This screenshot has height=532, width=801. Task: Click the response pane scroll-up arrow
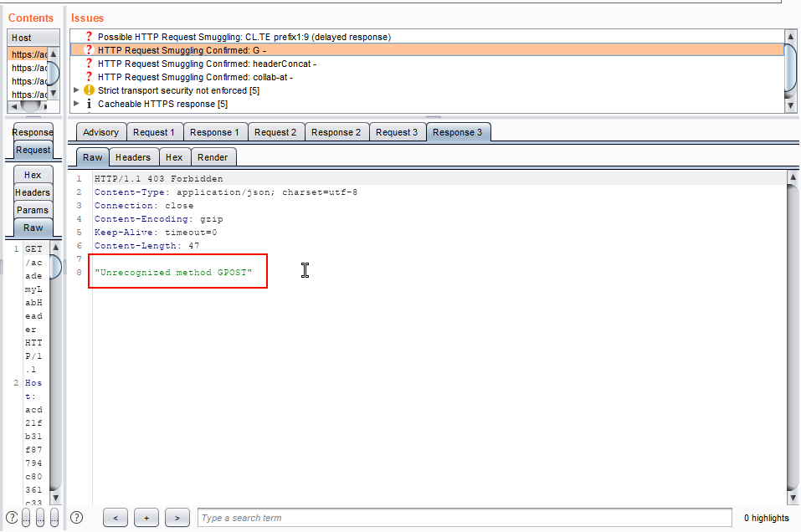click(x=793, y=177)
